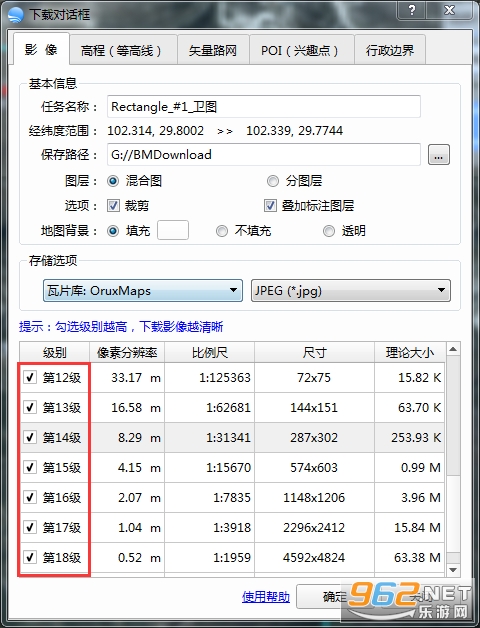
Task: Uncheck the 第17级 checkbox
Action: pyautogui.click(x=30, y=527)
